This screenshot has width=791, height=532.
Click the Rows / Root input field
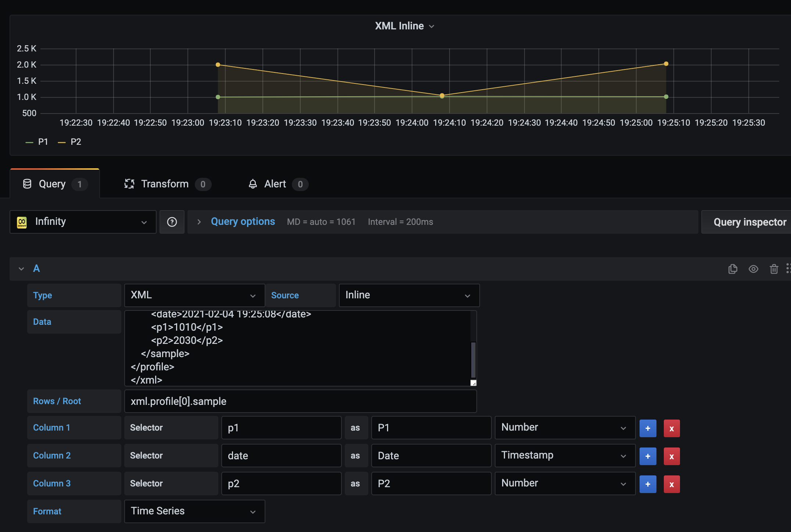click(300, 401)
